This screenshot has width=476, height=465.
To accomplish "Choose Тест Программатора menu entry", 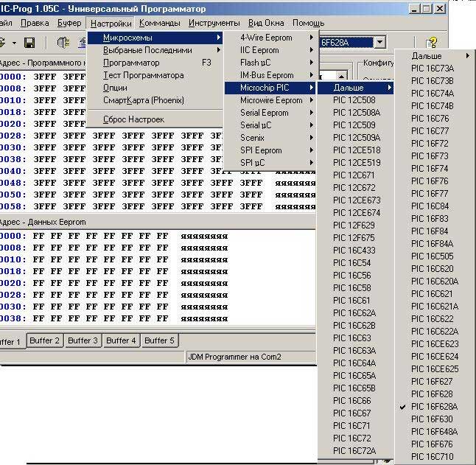I will pos(155,75).
